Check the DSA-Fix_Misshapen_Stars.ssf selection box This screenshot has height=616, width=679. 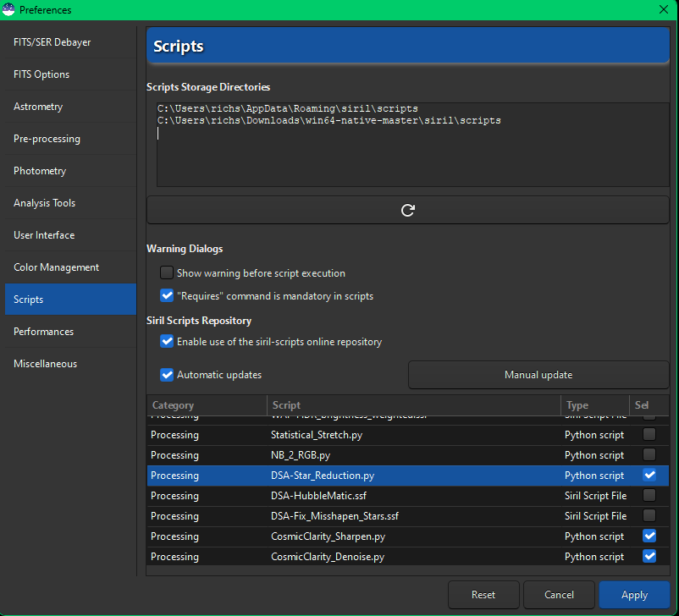[x=649, y=515]
